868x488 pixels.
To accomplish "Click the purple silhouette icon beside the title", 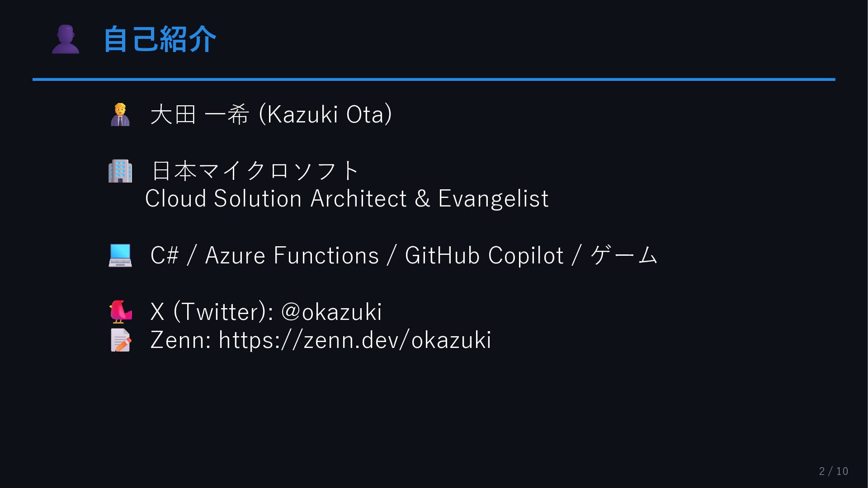I will point(66,39).
